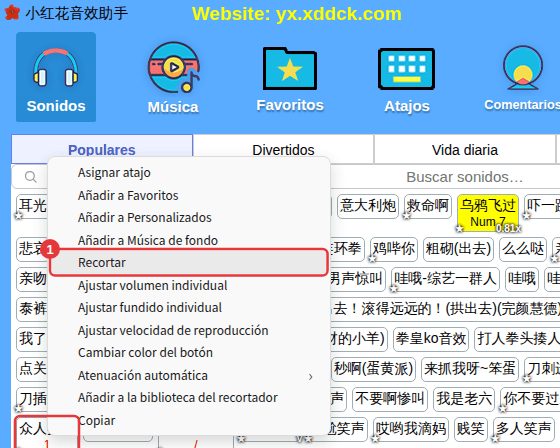Screen dimensions: 560x448
Task: Play the 秒啊(蛋黄派) sound
Action: click(373, 368)
